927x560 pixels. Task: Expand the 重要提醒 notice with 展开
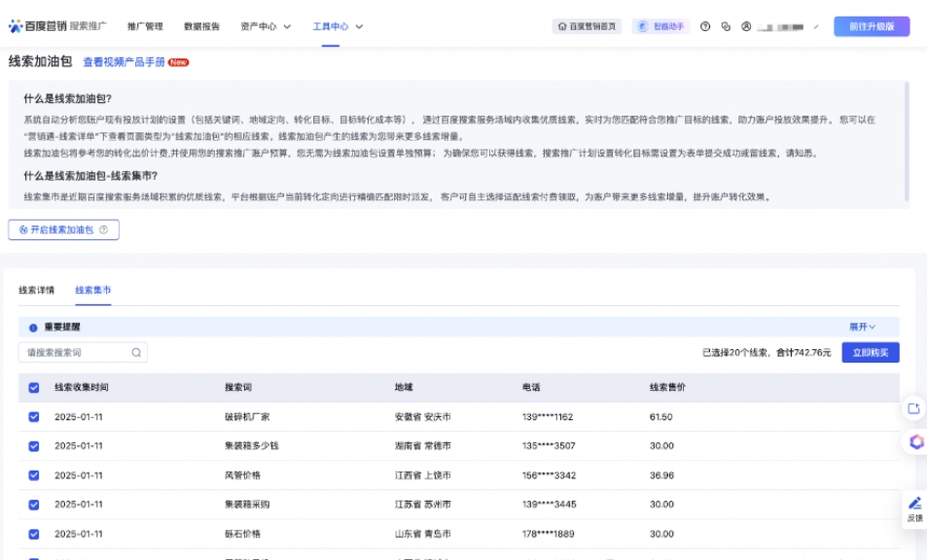pyautogui.click(x=863, y=327)
